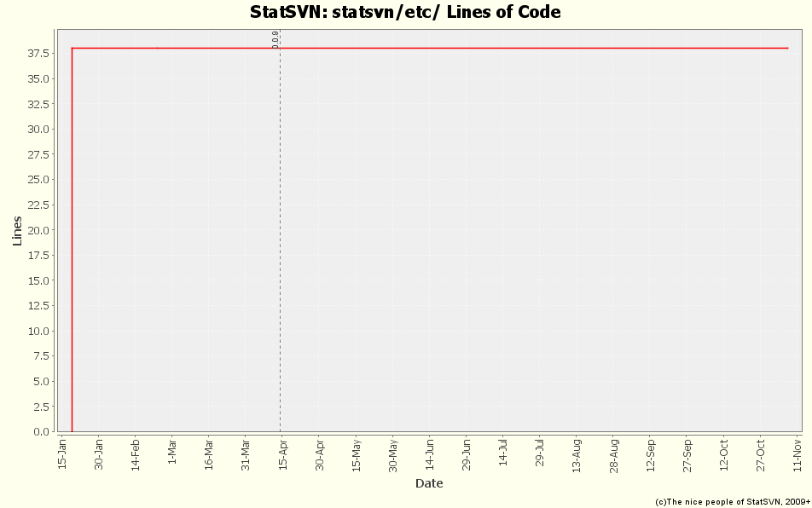The image size is (812, 508).
Task: Click y-axis value 20.0
Action: click(x=39, y=230)
